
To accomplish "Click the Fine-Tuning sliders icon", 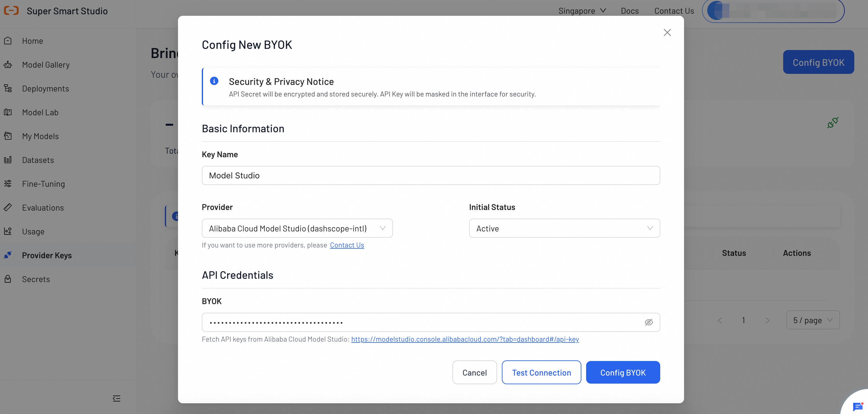I will [8, 183].
